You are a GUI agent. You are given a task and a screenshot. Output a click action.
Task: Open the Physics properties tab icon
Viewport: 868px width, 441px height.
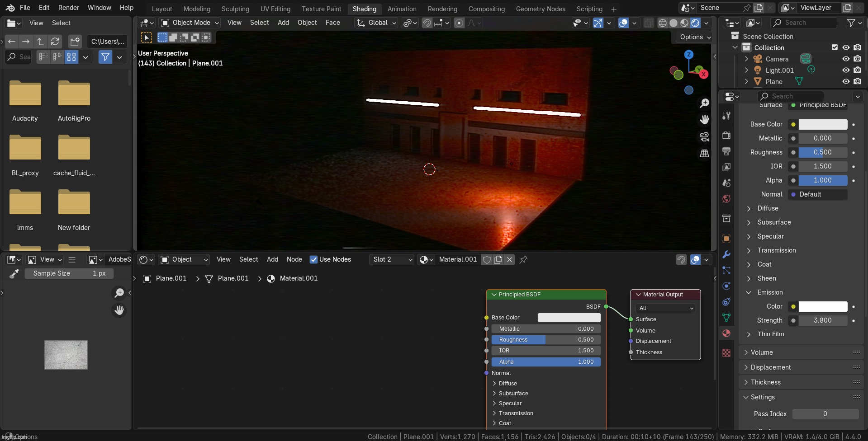click(x=726, y=286)
